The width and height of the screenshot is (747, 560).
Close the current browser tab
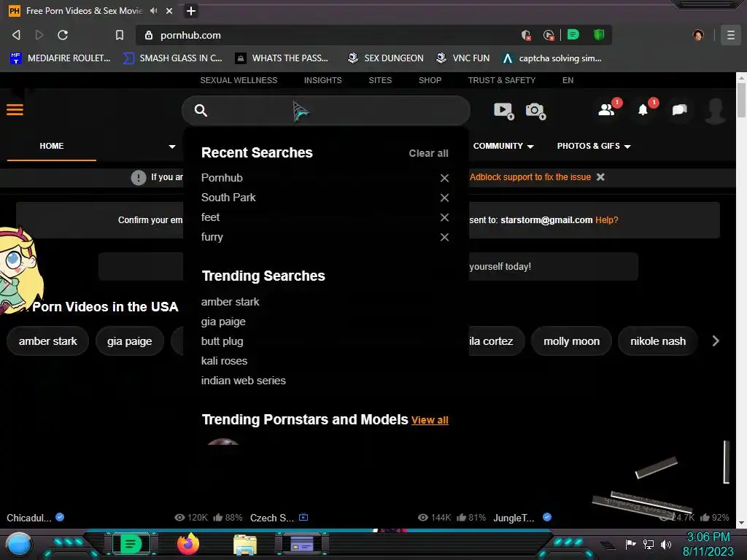pyautogui.click(x=169, y=10)
